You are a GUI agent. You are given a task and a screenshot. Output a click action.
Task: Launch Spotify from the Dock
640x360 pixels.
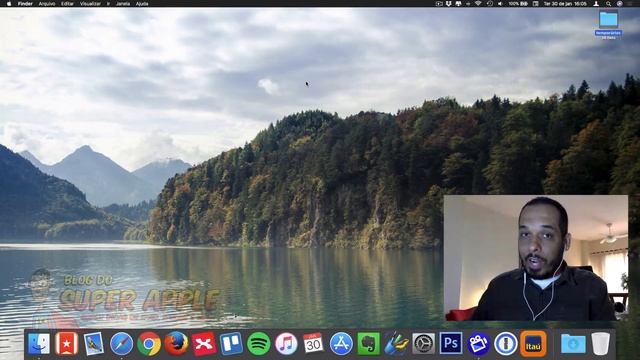coord(259,344)
